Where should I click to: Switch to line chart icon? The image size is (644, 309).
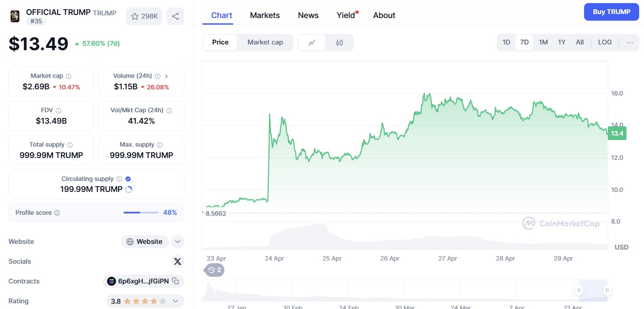(312, 43)
